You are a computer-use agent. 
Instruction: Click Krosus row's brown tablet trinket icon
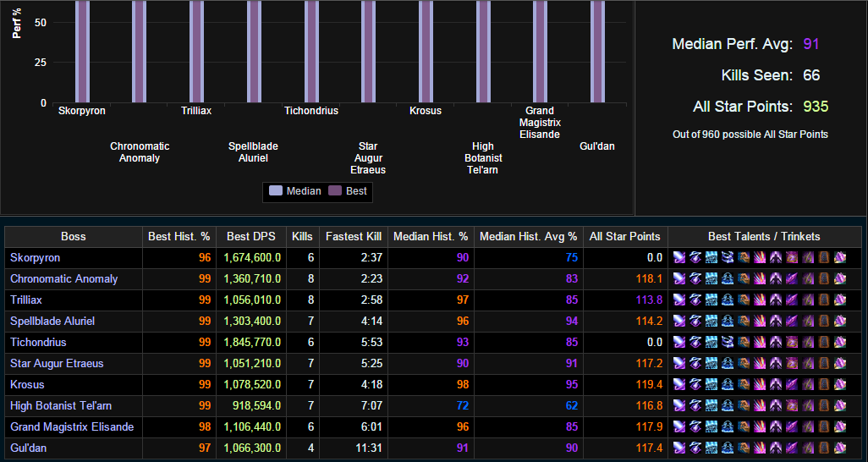(x=824, y=384)
